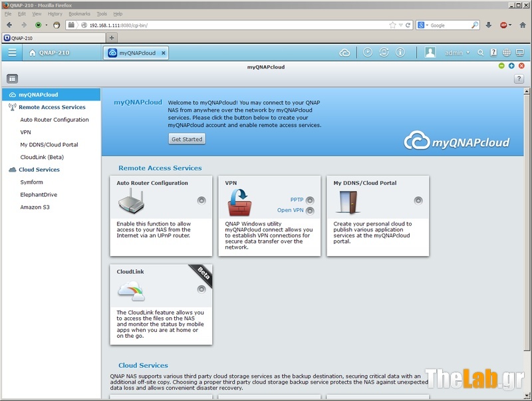Image resolution: width=532 pixels, height=401 pixels.
Task: Toggle CloudLink status indicator
Action: (201, 289)
